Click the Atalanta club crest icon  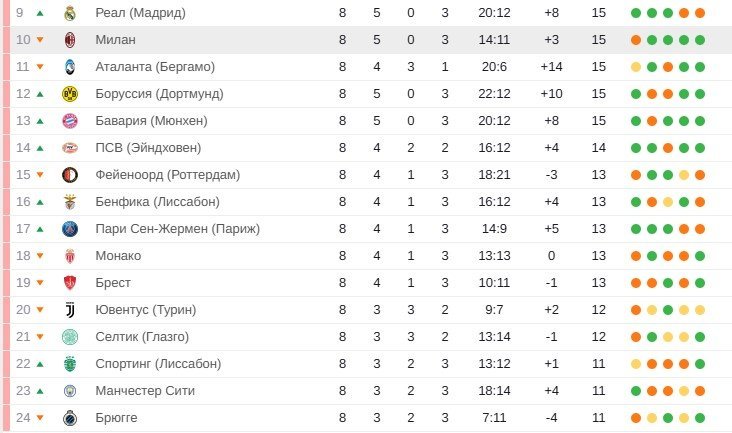click(x=70, y=67)
